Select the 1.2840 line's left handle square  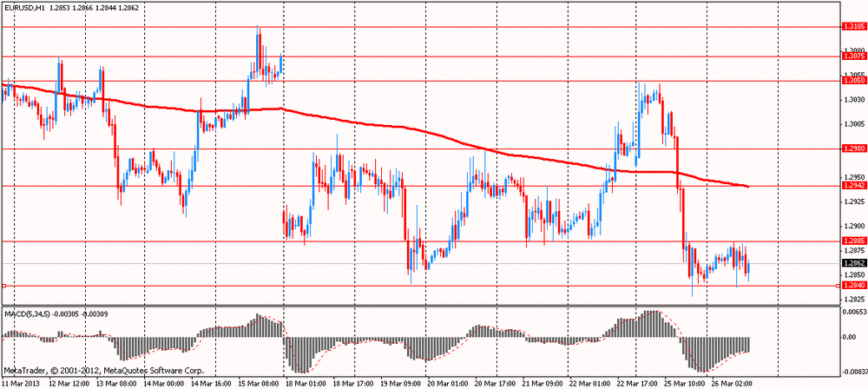point(3,286)
